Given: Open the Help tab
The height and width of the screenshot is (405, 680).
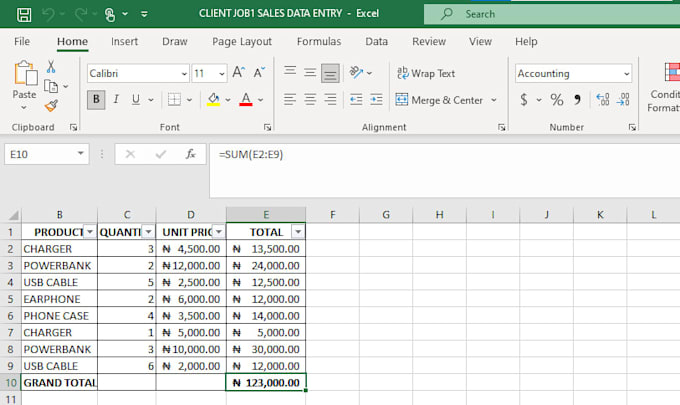Looking at the screenshot, I should click(x=526, y=42).
